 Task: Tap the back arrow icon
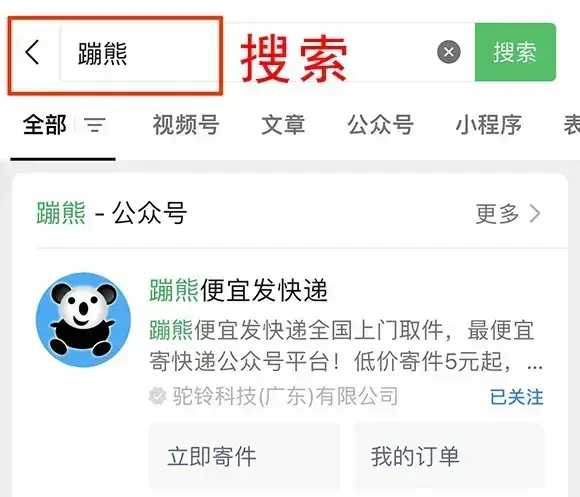pyautogui.click(x=32, y=52)
